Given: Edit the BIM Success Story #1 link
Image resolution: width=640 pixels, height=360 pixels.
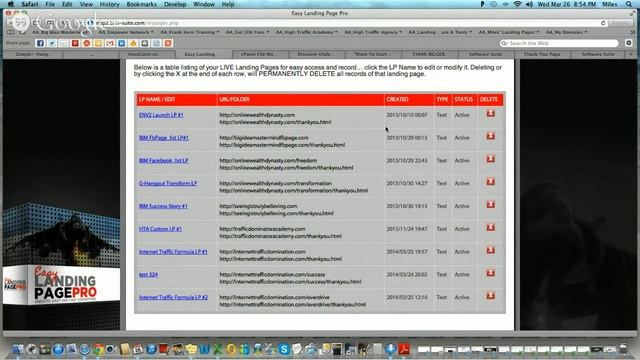Looking at the screenshot, I should point(163,206).
